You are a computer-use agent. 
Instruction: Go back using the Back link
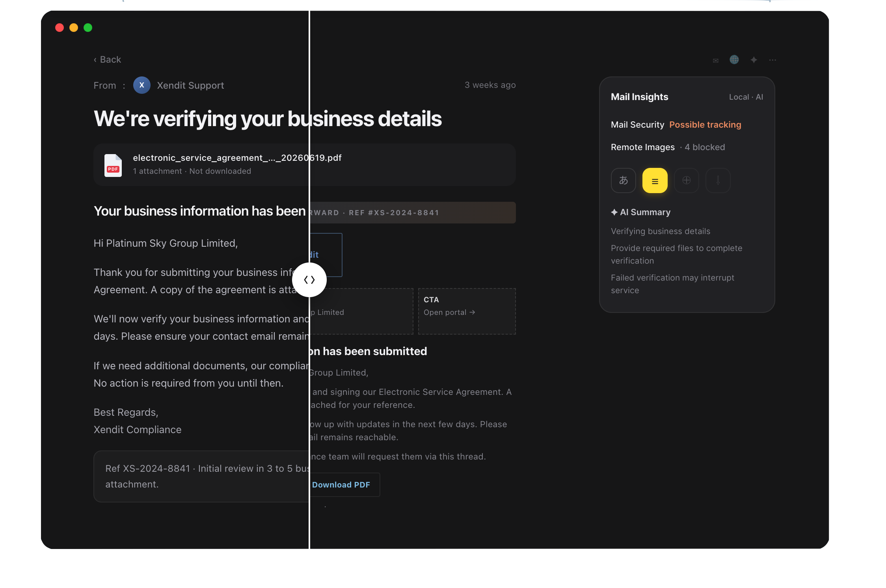click(x=107, y=60)
